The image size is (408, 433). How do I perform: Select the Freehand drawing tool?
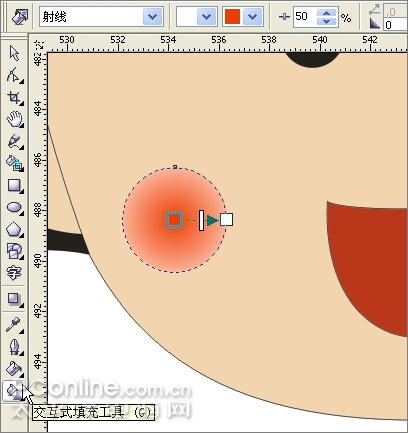[x=14, y=141]
